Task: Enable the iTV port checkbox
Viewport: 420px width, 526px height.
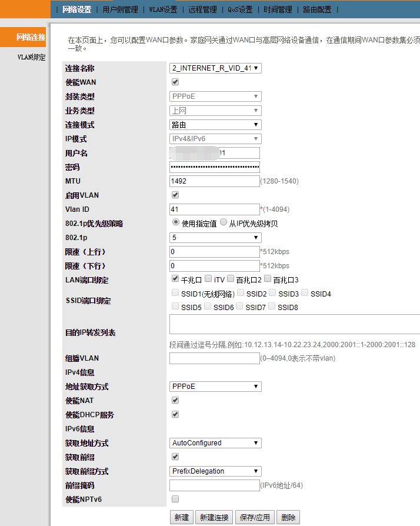Action: [x=208, y=278]
